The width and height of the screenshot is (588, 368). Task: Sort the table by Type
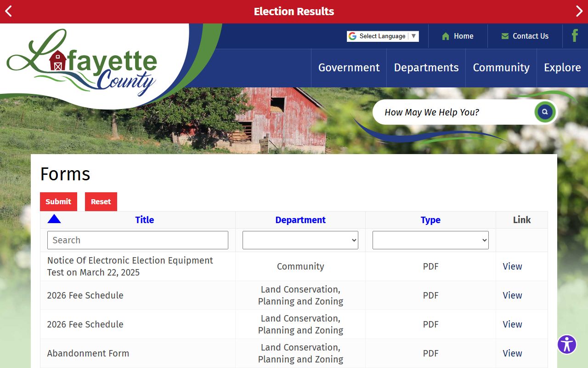click(430, 220)
